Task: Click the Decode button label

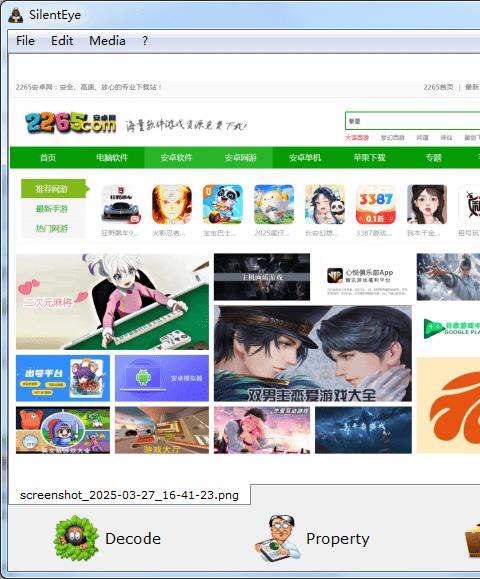Action: (133, 539)
